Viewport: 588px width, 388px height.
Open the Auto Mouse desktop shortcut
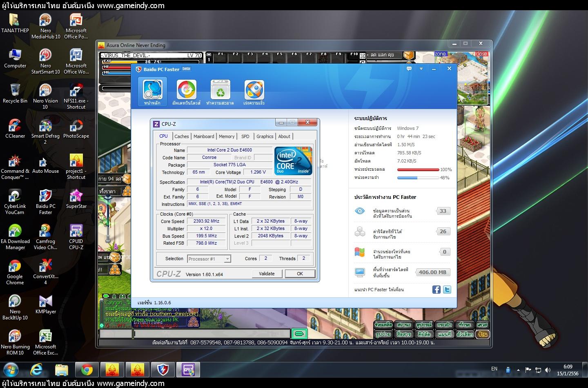click(x=45, y=164)
